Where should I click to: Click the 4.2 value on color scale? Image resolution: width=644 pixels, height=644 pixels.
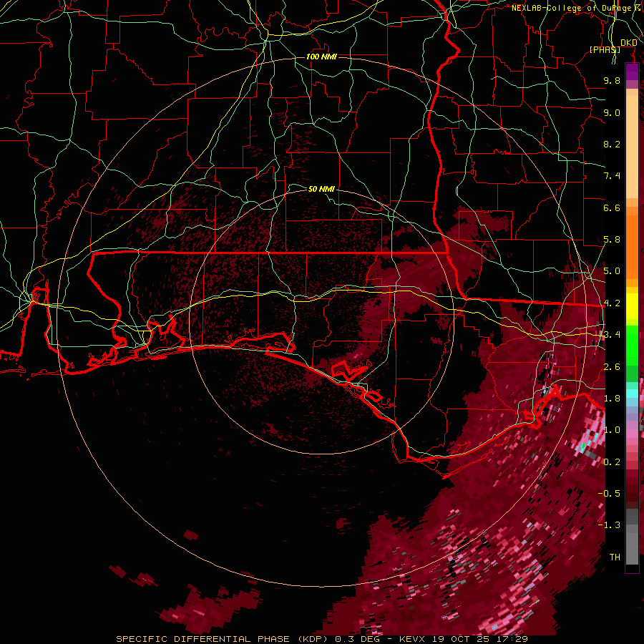pyautogui.click(x=612, y=303)
